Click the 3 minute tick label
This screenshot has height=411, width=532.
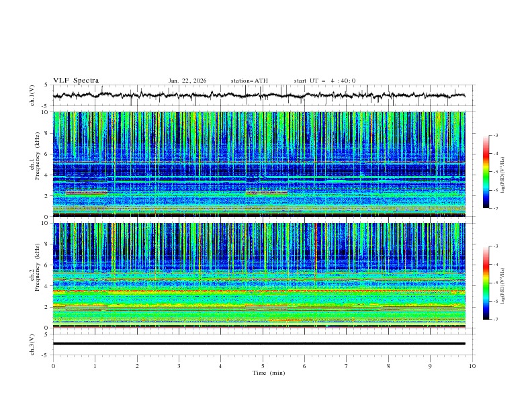point(179,366)
